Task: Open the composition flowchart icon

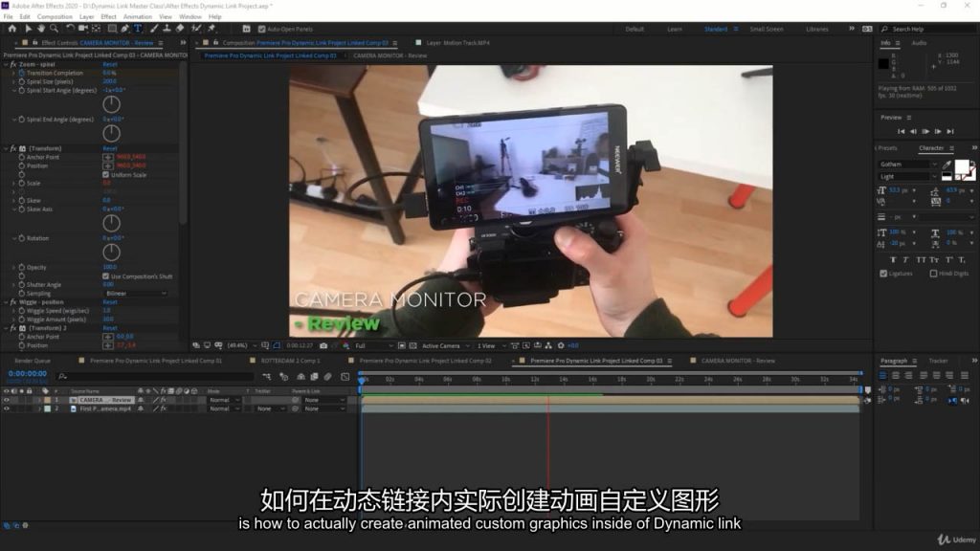Action: pyautogui.click(x=548, y=345)
